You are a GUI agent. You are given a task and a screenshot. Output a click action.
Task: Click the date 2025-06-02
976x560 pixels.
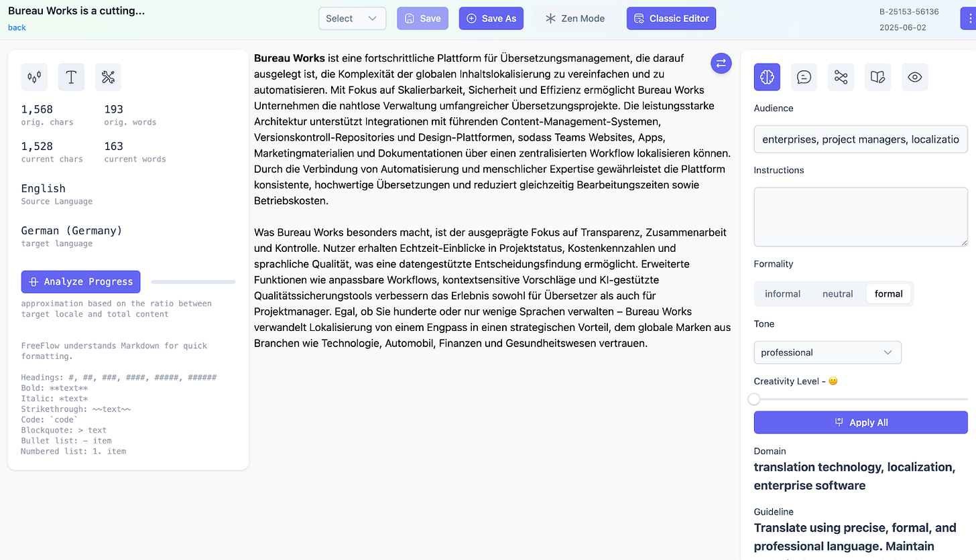coord(902,27)
